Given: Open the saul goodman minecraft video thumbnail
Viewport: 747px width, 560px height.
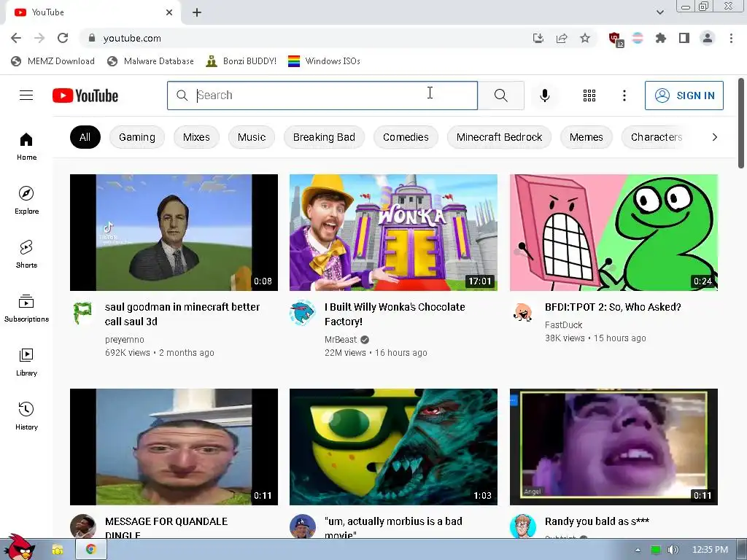Looking at the screenshot, I should coord(174,233).
